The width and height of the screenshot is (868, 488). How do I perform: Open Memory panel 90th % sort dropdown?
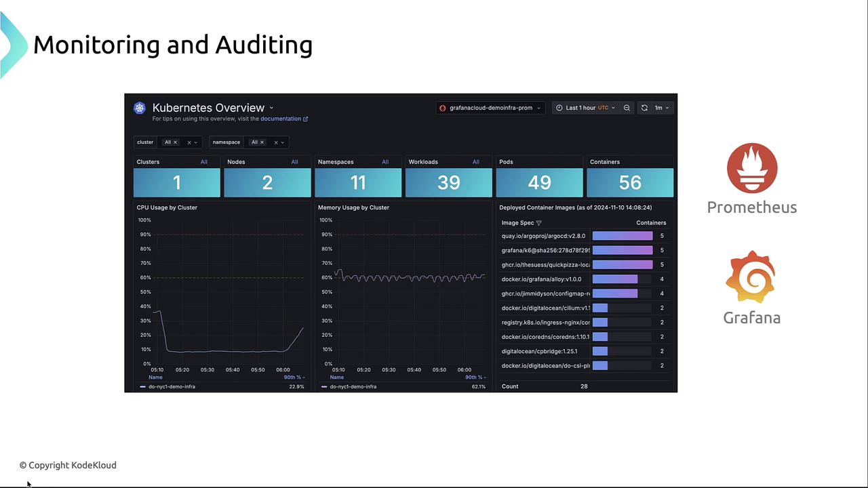[x=476, y=378]
